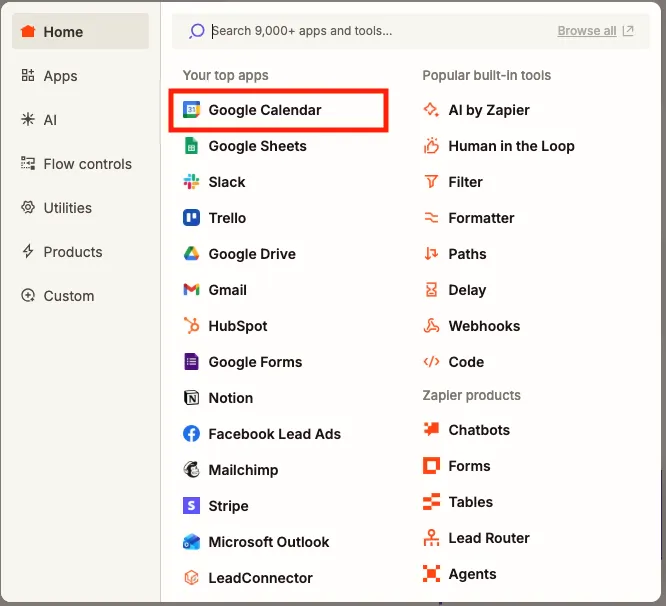
Task: Choose the Microsoft Outlook icon
Action: 191,542
